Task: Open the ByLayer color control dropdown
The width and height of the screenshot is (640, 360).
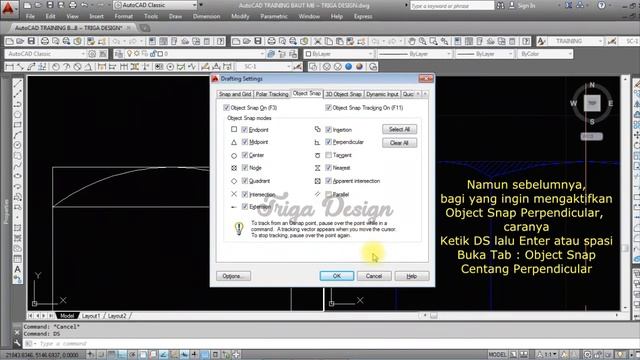Action: click(339, 54)
